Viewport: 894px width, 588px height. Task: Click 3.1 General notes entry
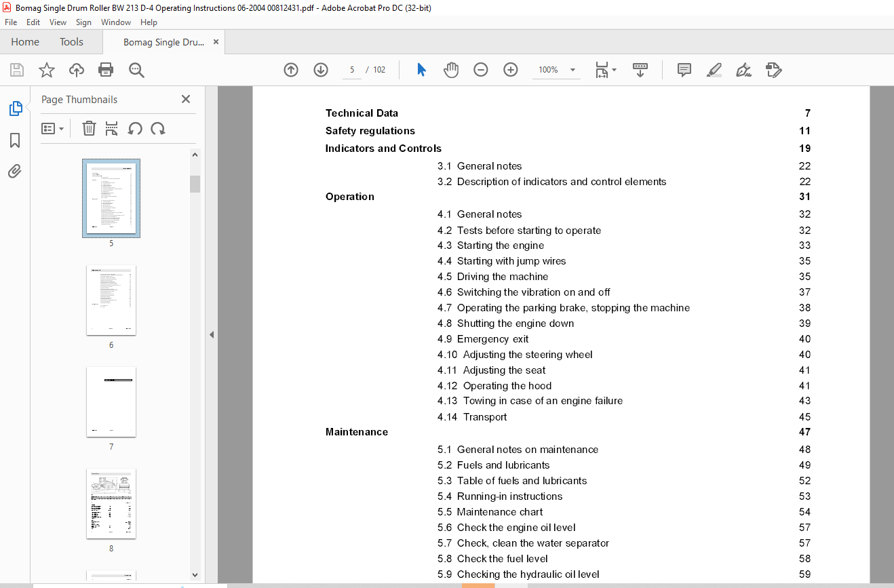(x=480, y=166)
